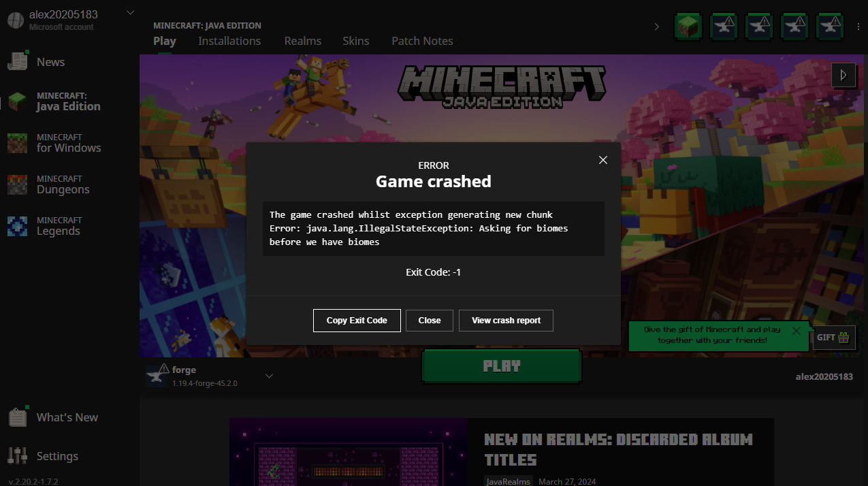Click the crash error message text box
This screenshot has height=486, width=868.
[434, 229]
